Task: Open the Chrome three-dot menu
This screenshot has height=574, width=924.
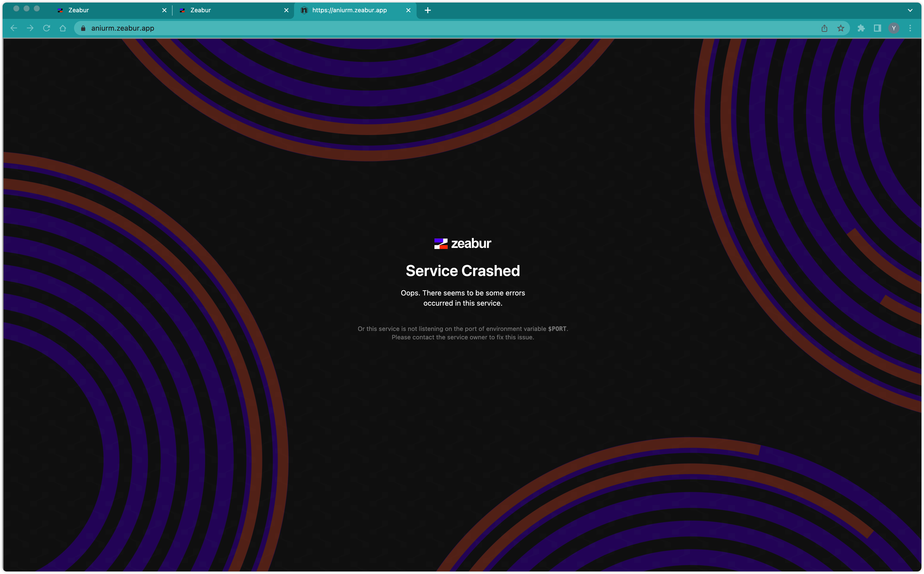Action: coord(910,28)
